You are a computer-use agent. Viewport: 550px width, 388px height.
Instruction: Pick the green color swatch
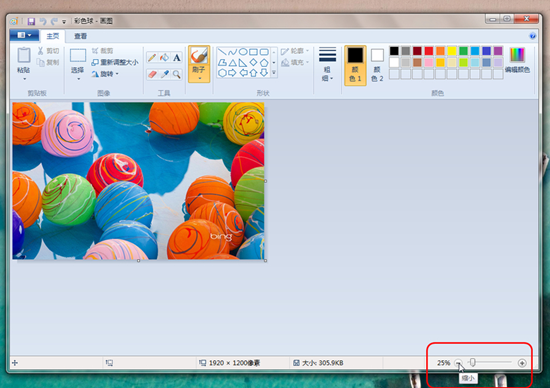[463, 51]
